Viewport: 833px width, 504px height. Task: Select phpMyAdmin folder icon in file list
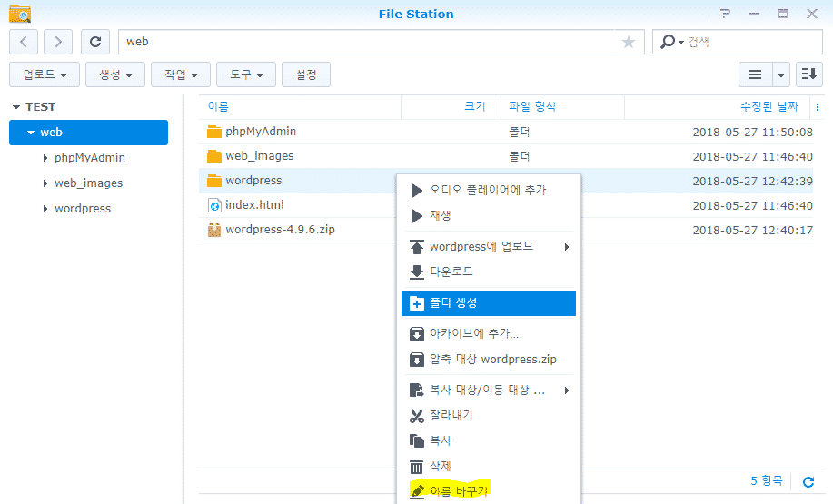(214, 132)
